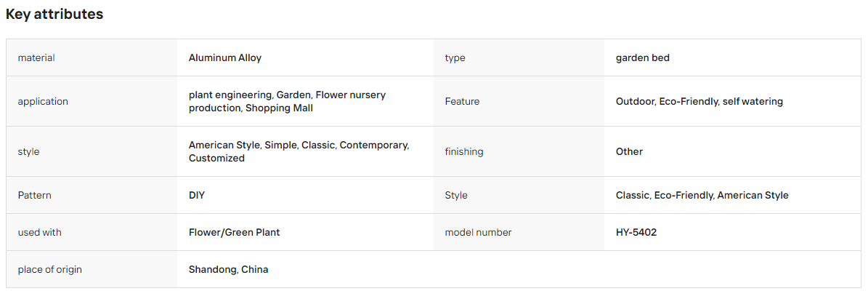868x291 pixels.
Task: Click the used with label
Action: tap(39, 232)
